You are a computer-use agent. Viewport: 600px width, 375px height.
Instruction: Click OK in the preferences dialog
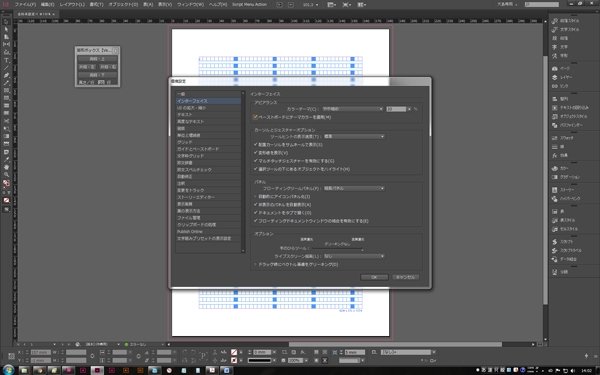point(374,277)
